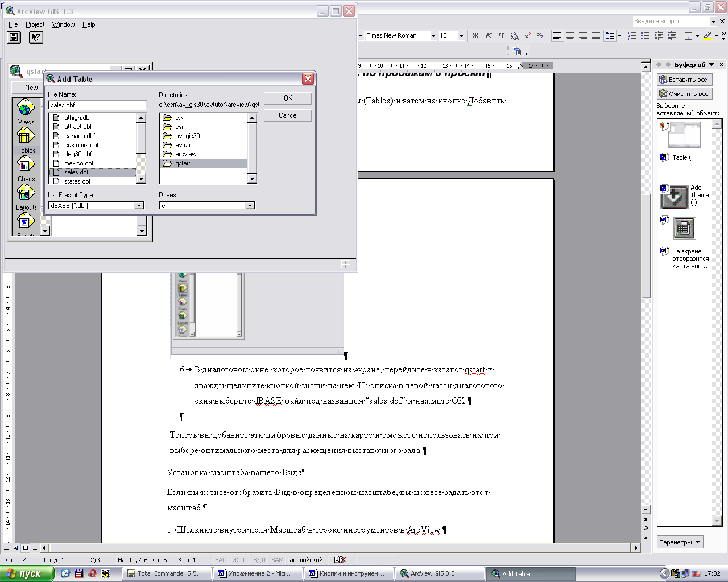This screenshot has height=582, width=728.
Task: Center text in Word
Action: coord(570,35)
